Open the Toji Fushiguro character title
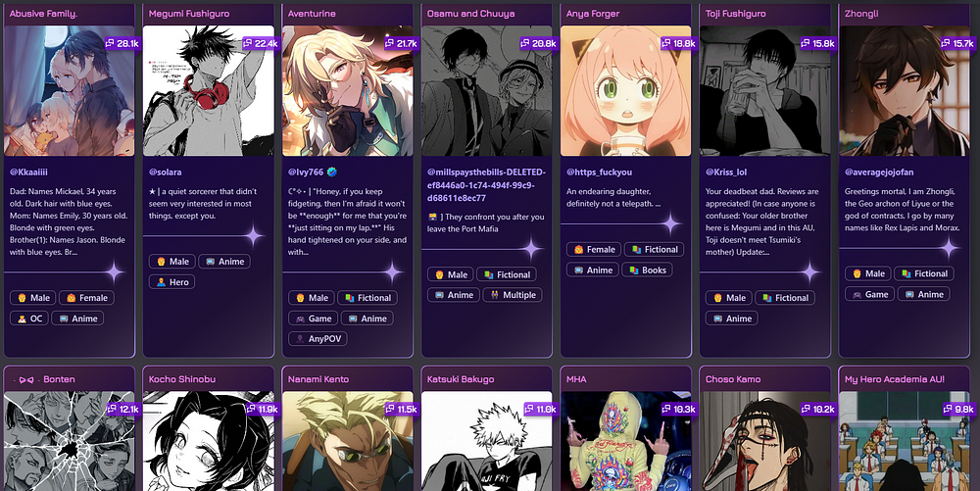The width and height of the screenshot is (980, 491). pyautogui.click(x=736, y=13)
